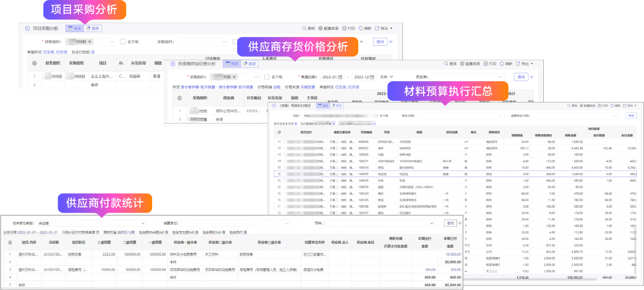
Task: Click the 查询 search icon in 项目采购分析
Action: point(304,28)
